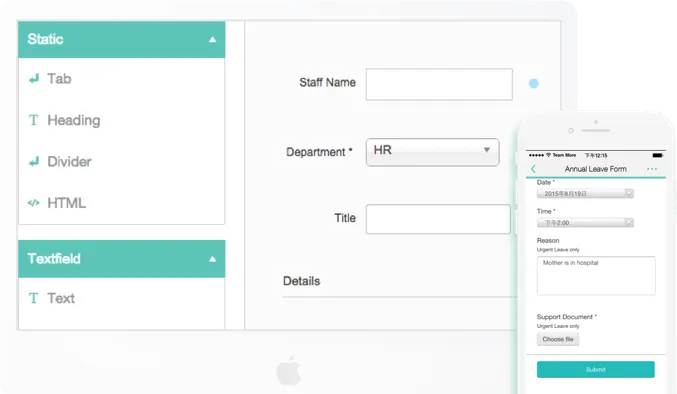The width and height of the screenshot is (677, 394).
Task: Select the Text element label
Action: 61,298
